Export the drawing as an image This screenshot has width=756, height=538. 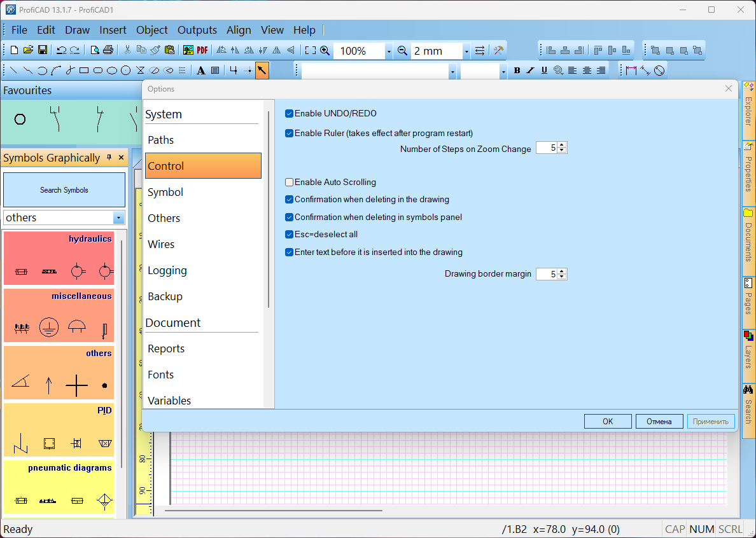(188, 50)
